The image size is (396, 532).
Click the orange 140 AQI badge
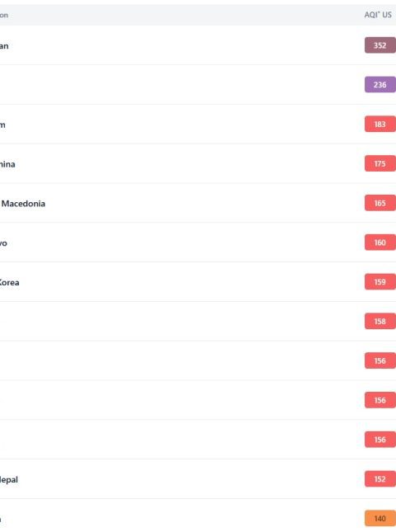pos(380,519)
